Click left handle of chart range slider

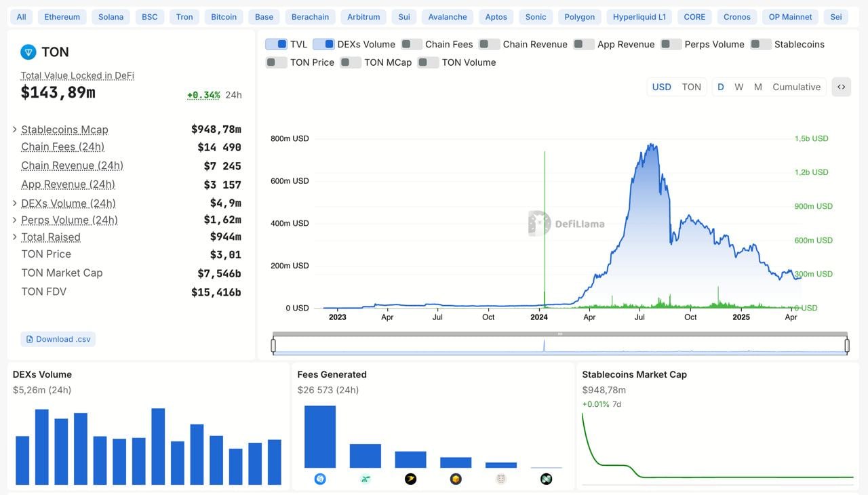coord(273,346)
